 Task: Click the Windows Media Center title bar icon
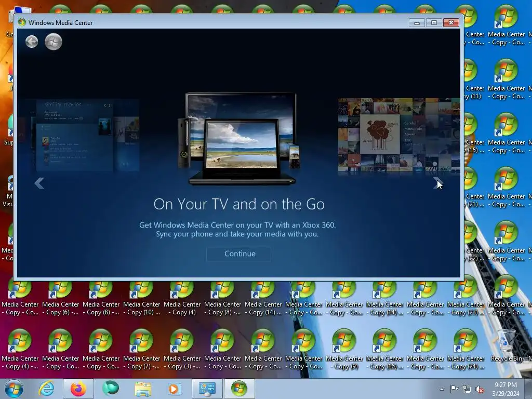tap(22, 22)
